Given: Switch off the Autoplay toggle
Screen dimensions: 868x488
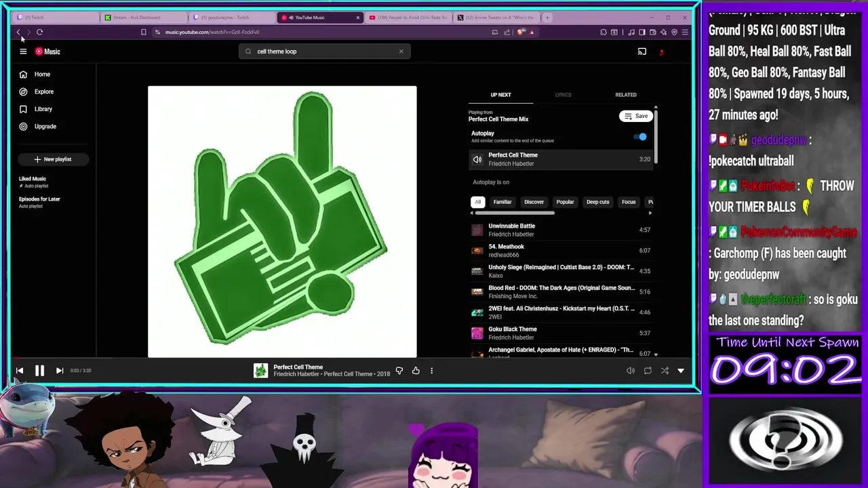Looking at the screenshot, I should pos(641,137).
